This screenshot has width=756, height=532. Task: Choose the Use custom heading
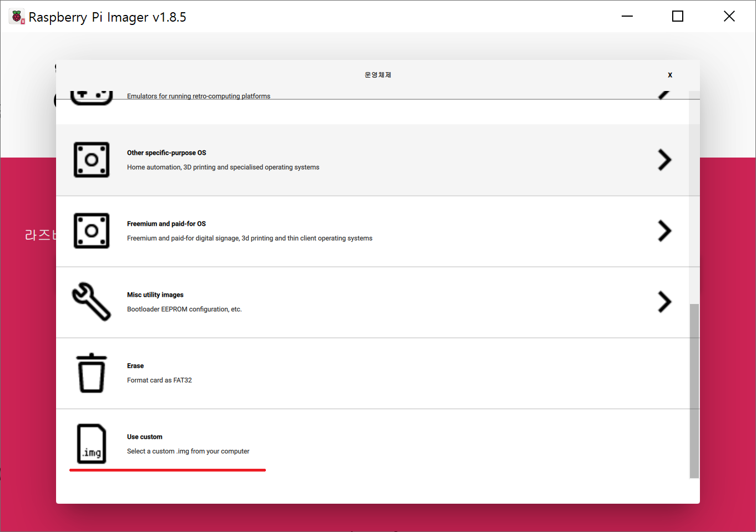point(145,437)
